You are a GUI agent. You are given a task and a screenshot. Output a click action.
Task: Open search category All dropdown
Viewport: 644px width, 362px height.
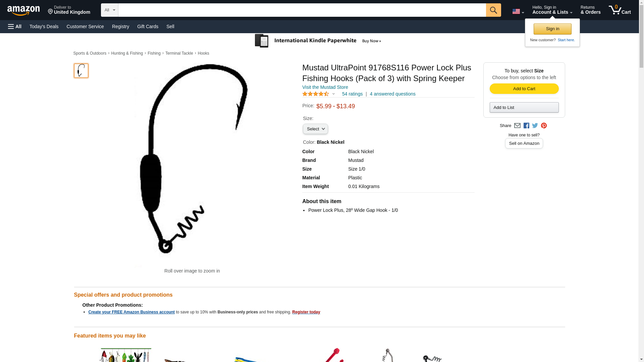pos(110,10)
